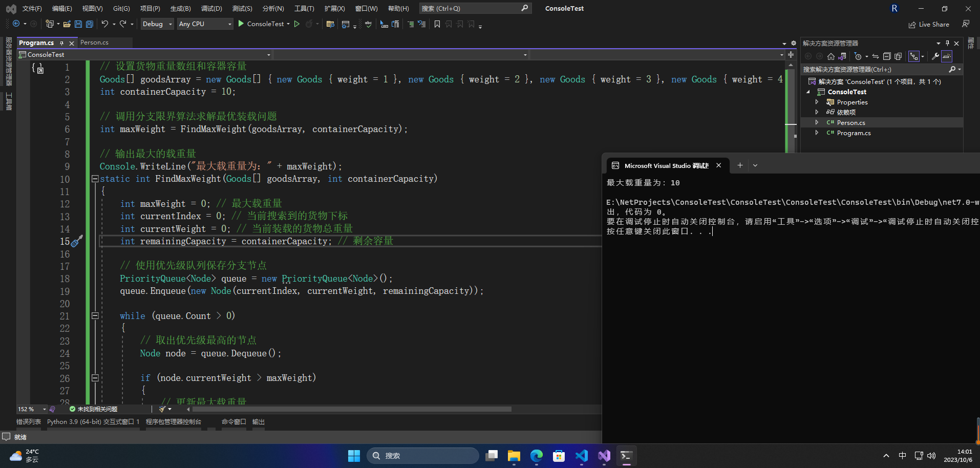Open the Any CPU platform dropdown
Image resolution: width=980 pixels, height=468 pixels.
pyautogui.click(x=205, y=24)
